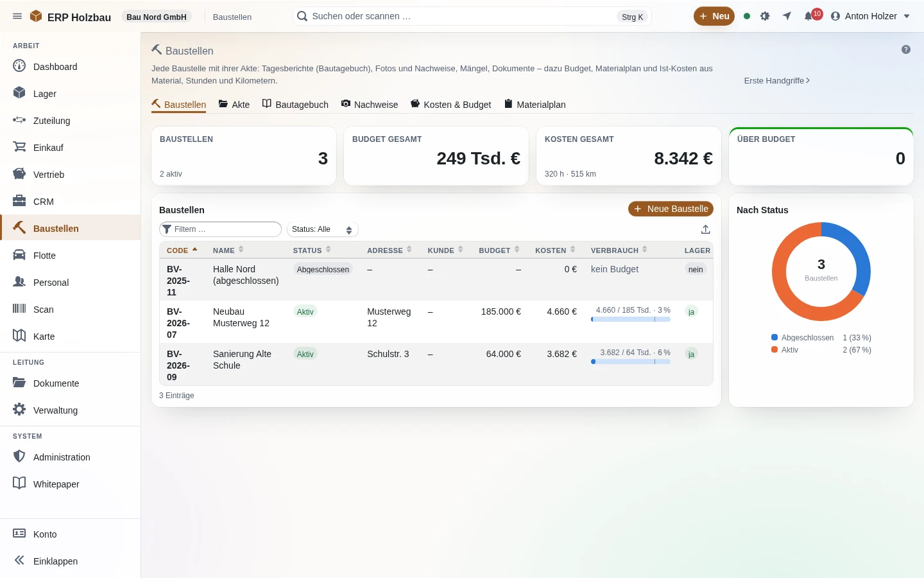The height and width of the screenshot is (578, 924).
Task: Open Erste Handgriffe link
Action: [x=776, y=80]
